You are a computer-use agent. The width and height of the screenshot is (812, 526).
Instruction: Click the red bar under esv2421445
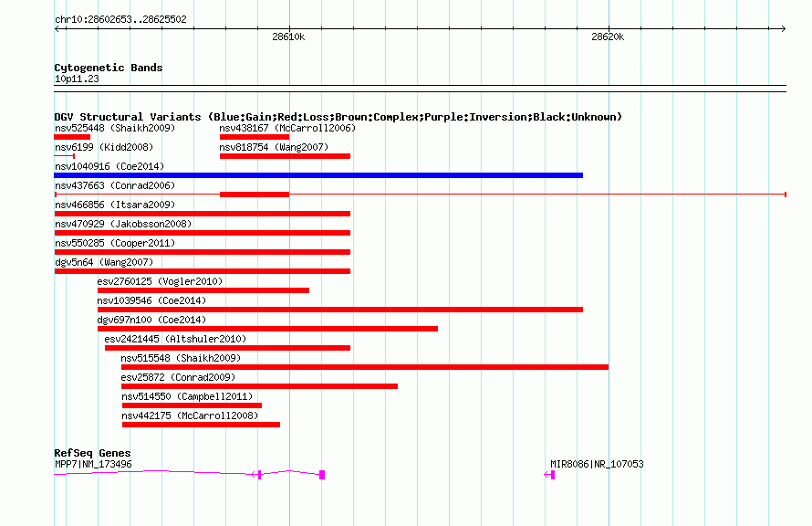(227, 348)
